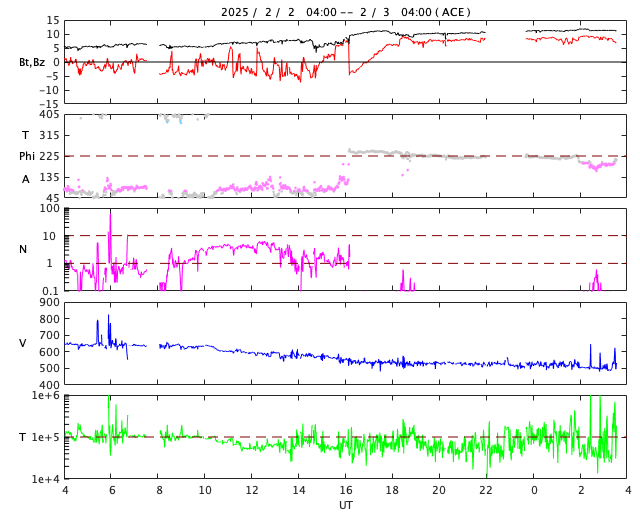Select the "500" tick on the V axis
The width and height of the screenshot is (640, 512).
pyautogui.click(x=49, y=368)
